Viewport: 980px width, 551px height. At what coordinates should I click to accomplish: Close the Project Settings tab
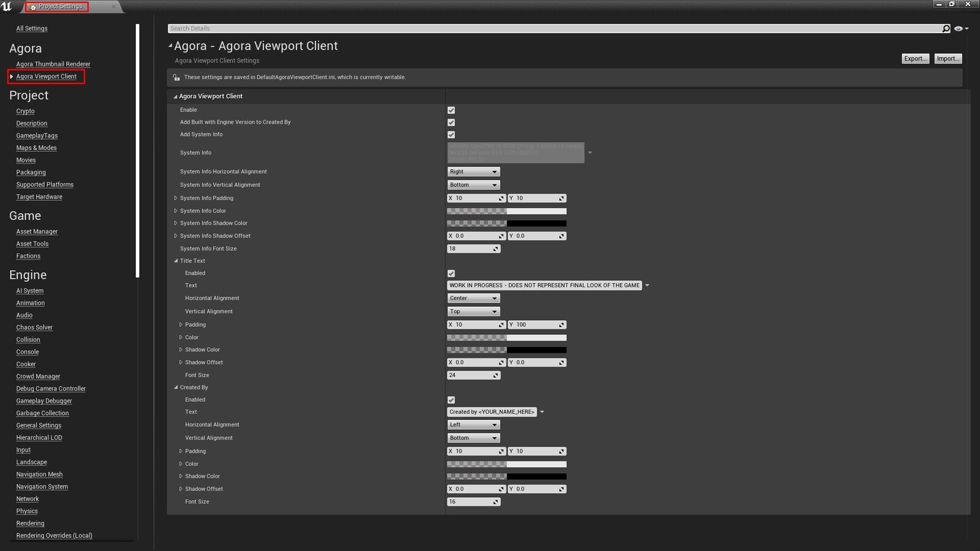tap(113, 7)
